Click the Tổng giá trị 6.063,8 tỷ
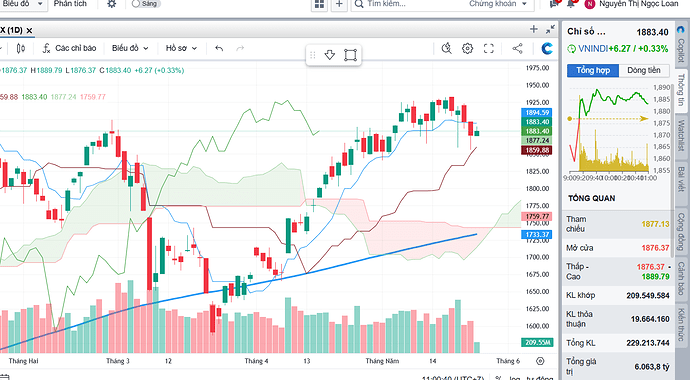Screen dimensions: 690x380 tap(652, 366)
